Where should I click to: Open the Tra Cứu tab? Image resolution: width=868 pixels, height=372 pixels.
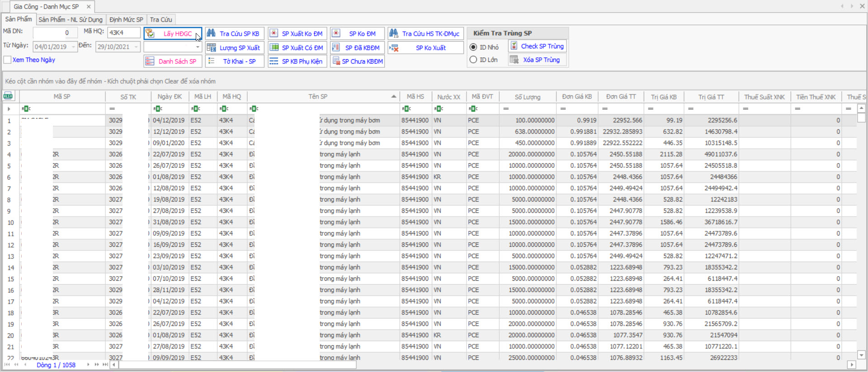coord(161,19)
